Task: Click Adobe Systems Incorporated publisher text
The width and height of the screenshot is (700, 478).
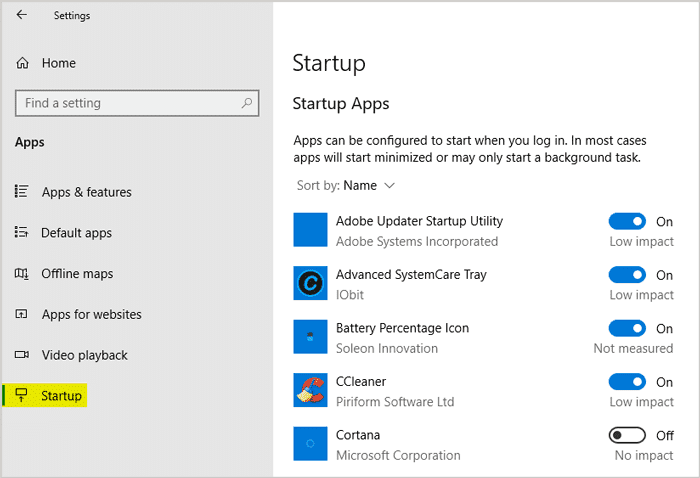Action: pos(417,241)
